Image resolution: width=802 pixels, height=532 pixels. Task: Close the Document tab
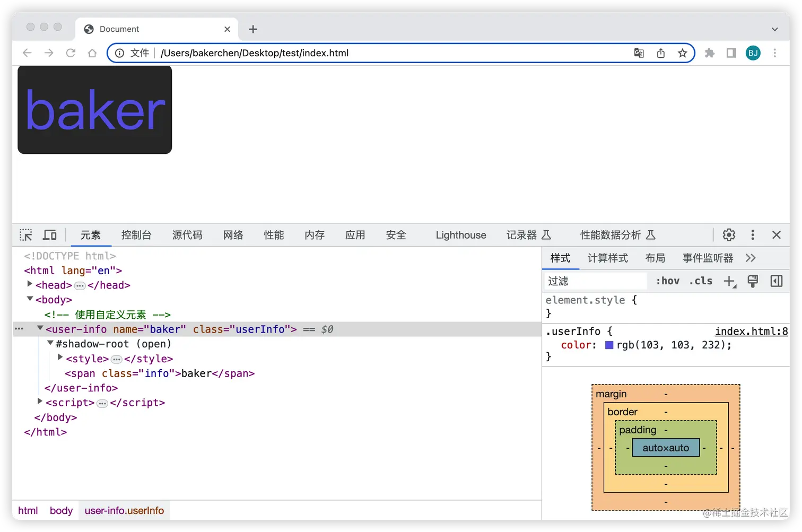227,29
